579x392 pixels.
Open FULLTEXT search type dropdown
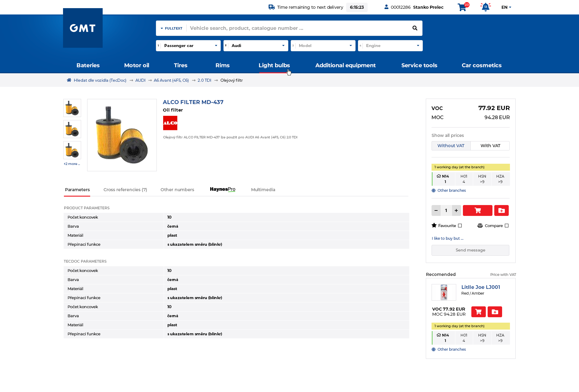click(x=171, y=28)
